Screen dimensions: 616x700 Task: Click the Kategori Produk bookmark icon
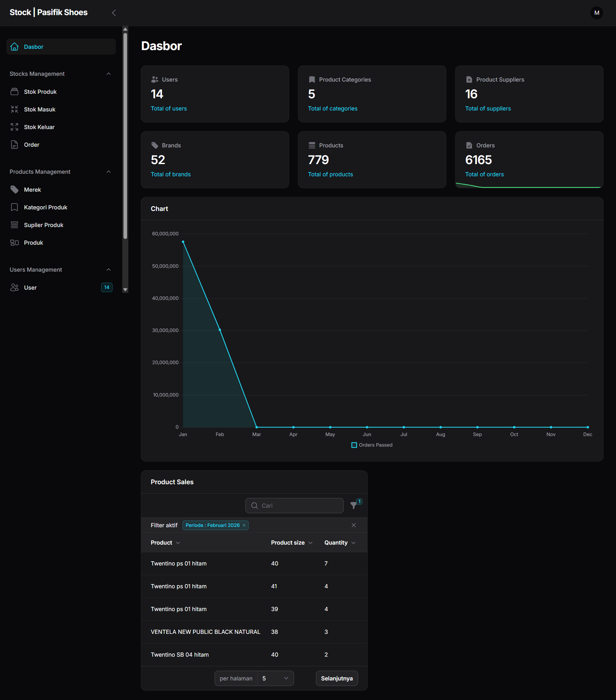[14, 207]
